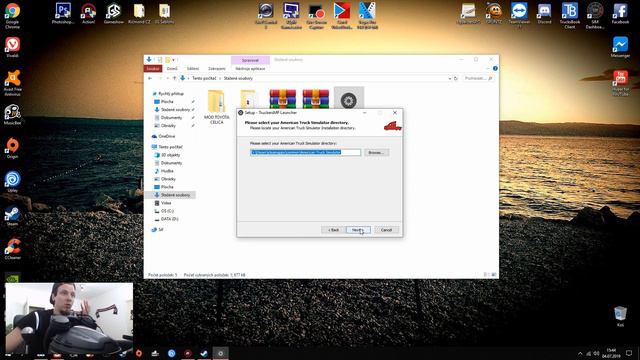Open Discord desktop shortcut
The width and height of the screenshot is (640, 360).
(x=544, y=13)
